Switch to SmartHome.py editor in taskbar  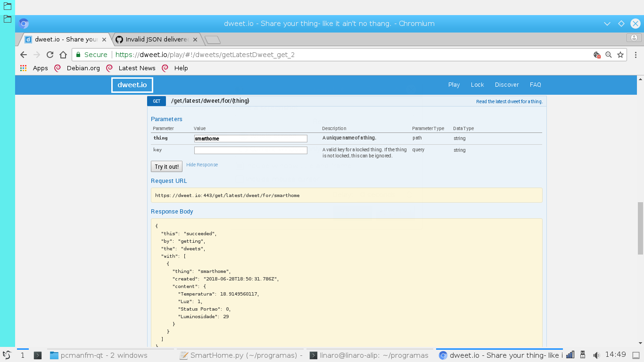(x=241, y=355)
